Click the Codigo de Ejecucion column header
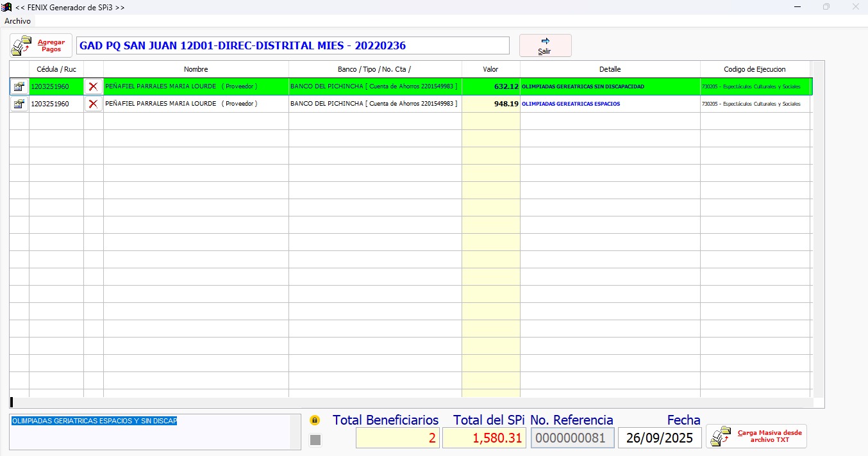This screenshot has height=456, width=868. 755,69
